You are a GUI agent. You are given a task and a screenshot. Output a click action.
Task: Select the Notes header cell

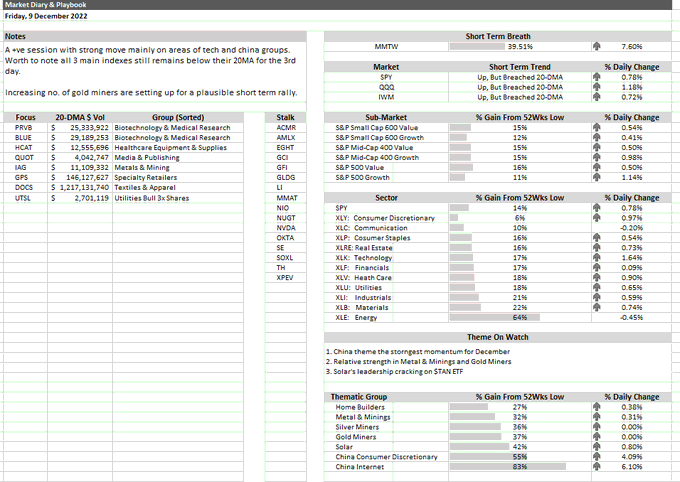click(x=155, y=36)
